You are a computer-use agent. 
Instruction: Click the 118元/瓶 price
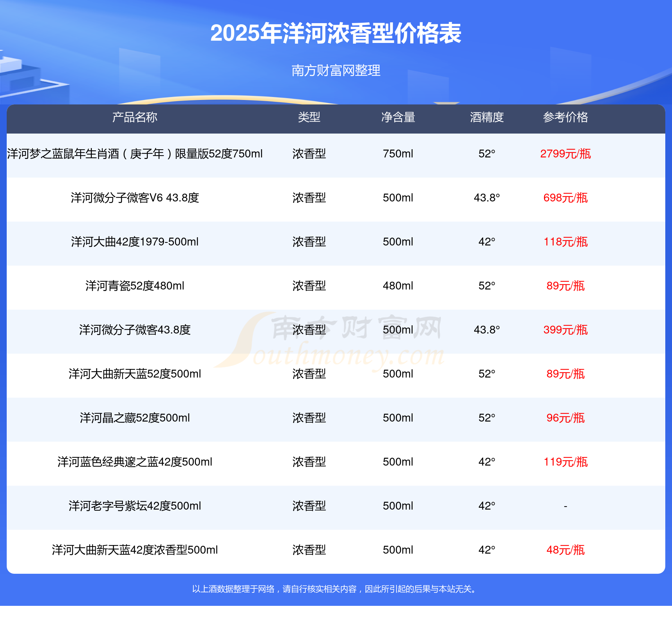[566, 242]
